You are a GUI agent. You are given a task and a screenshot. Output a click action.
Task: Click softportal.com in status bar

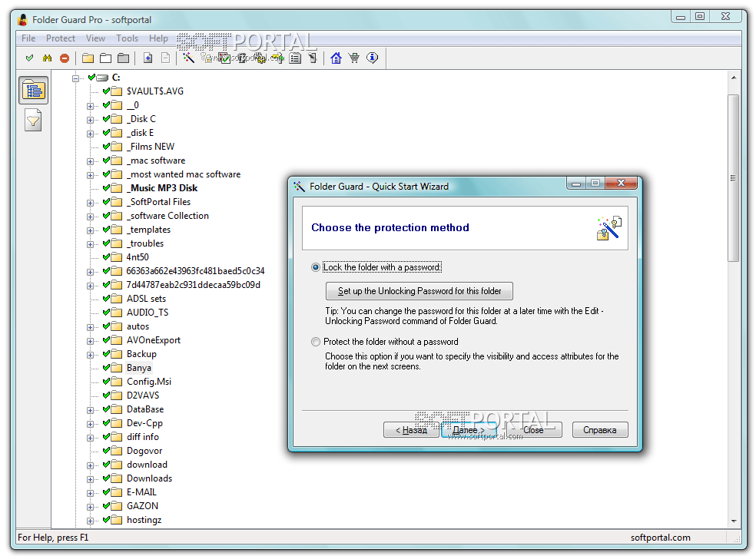[x=660, y=538]
